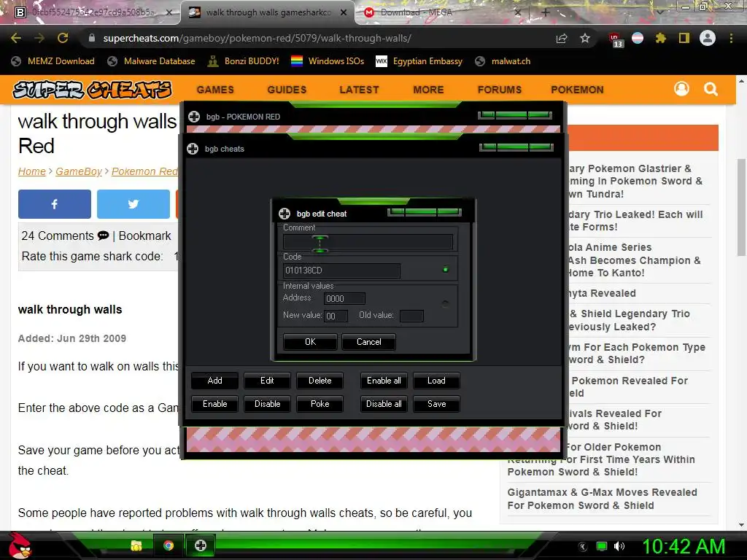747x560 pixels.
Task: Open the Windows ISOs bookmark
Action: tap(328, 61)
